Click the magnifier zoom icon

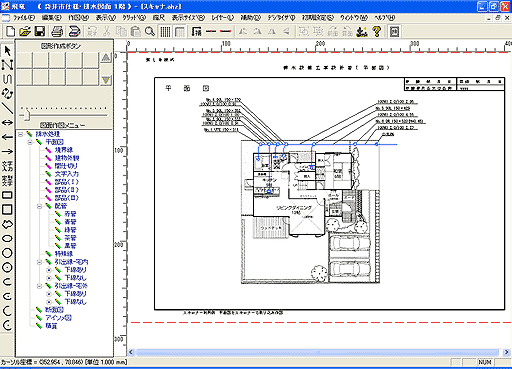pyautogui.click(x=150, y=32)
